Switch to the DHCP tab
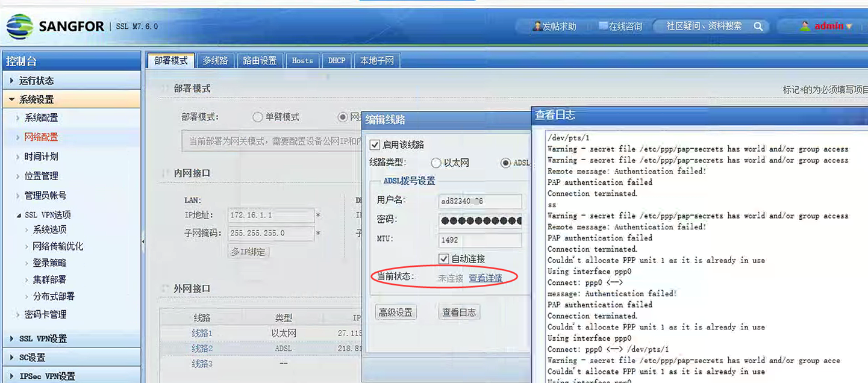 (337, 60)
